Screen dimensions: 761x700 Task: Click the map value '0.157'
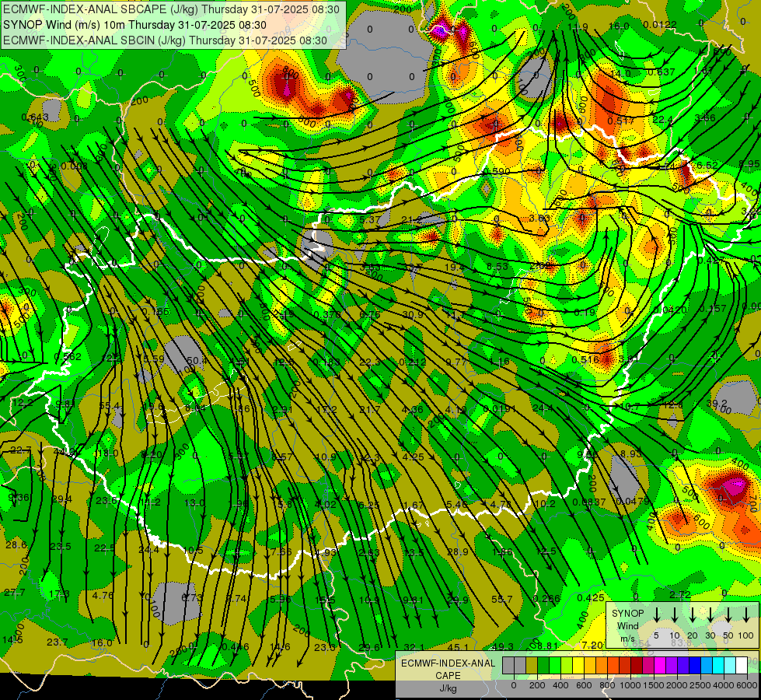(713, 309)
